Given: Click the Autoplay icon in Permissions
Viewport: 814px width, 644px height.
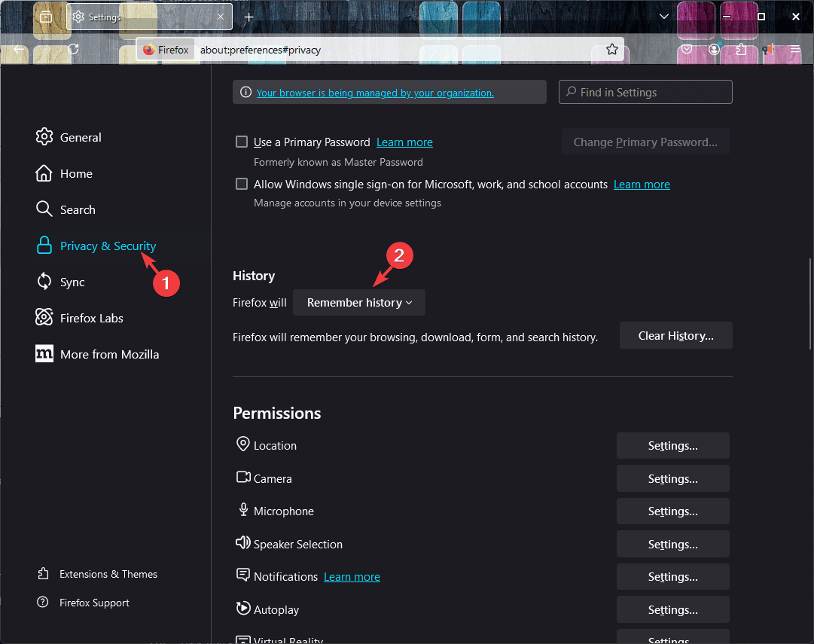Looking at the screenshot, I should (x=243, y=608).
